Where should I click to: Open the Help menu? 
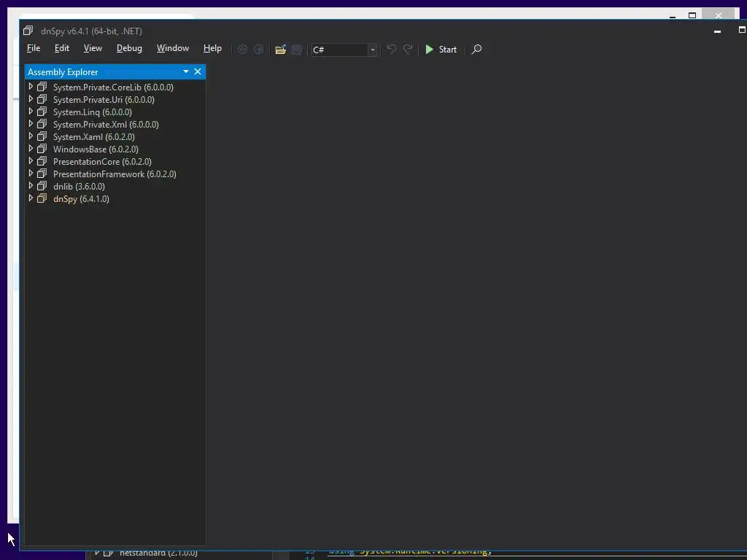212,49
